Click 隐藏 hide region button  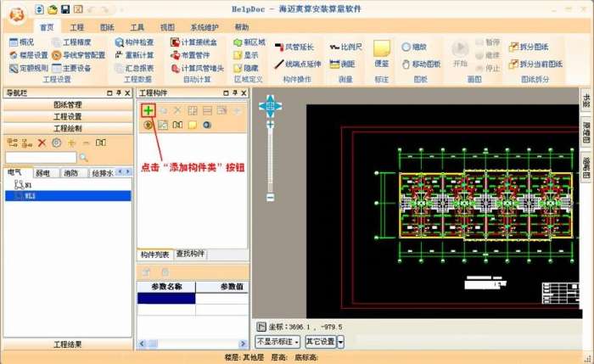(246, 68)
